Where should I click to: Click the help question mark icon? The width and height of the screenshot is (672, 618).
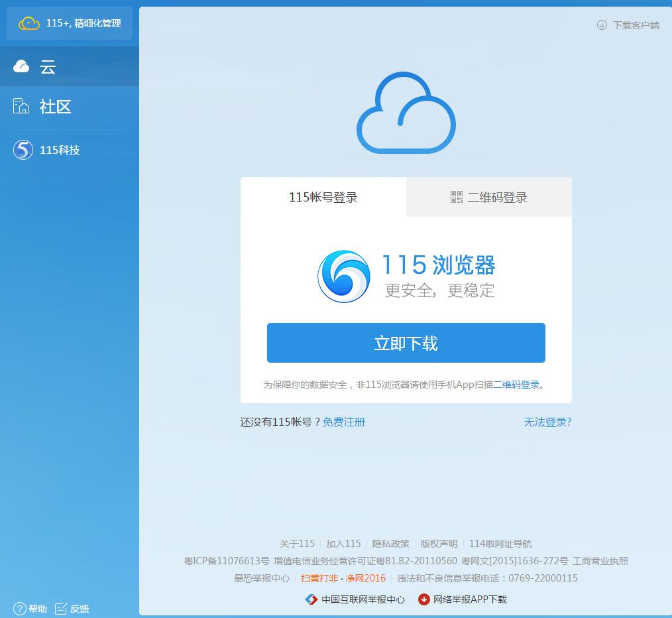(x=20, y=609)
